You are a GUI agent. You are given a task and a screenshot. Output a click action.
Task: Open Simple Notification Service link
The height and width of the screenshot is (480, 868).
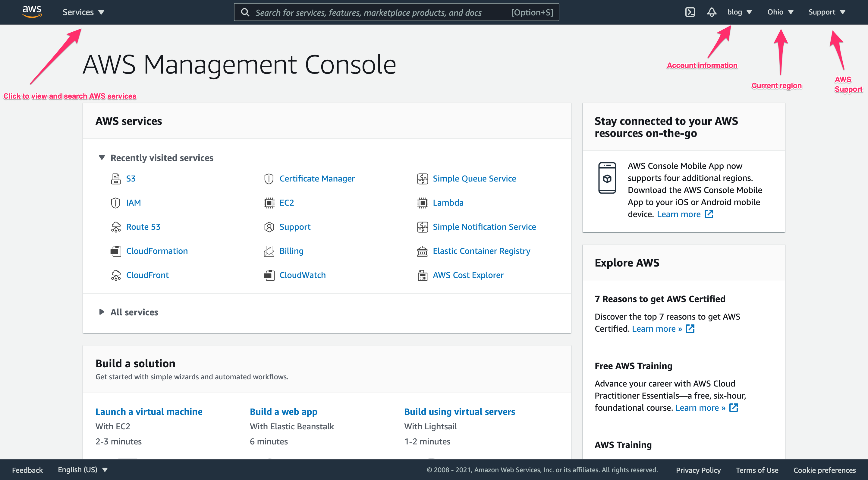click(x=484, y=227)
